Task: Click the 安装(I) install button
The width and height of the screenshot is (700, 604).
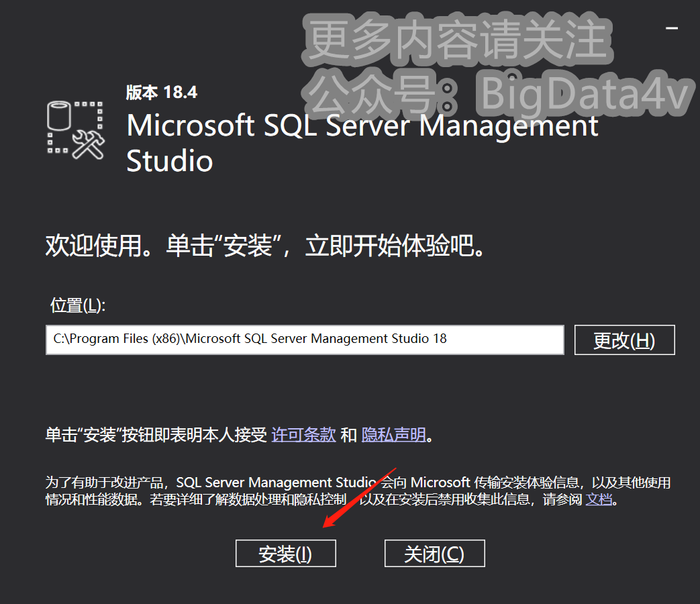Action: pos(286,554)
